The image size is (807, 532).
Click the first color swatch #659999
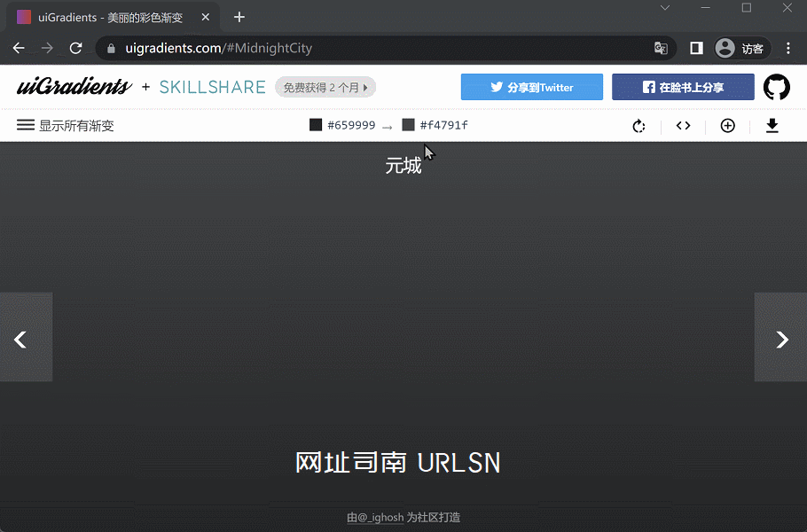tap(316, 125)
